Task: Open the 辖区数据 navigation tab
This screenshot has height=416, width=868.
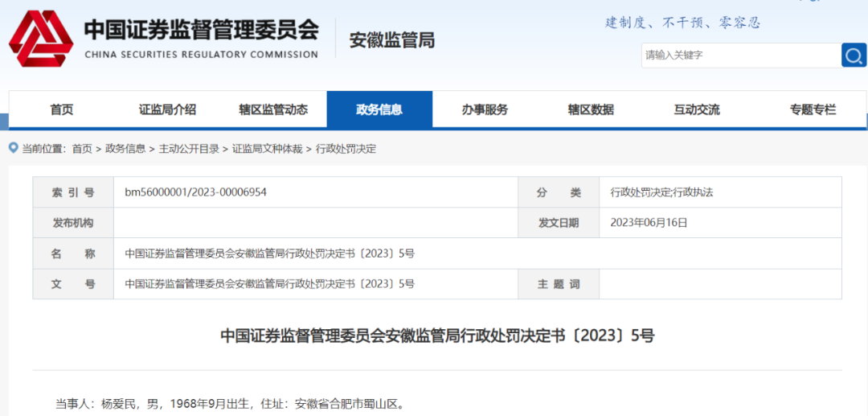Action: coord(591,109)
